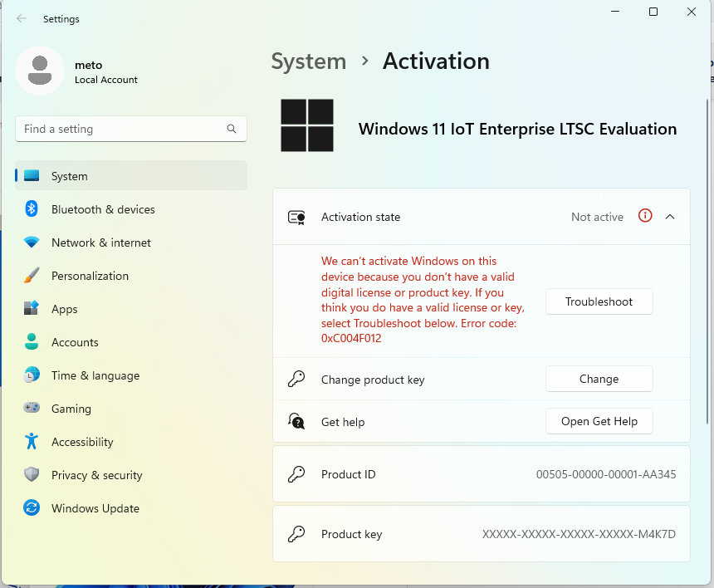Minimize the Settings window
Image resolution: width=714 pixels, height=588 pixels.
click(615, 12)
